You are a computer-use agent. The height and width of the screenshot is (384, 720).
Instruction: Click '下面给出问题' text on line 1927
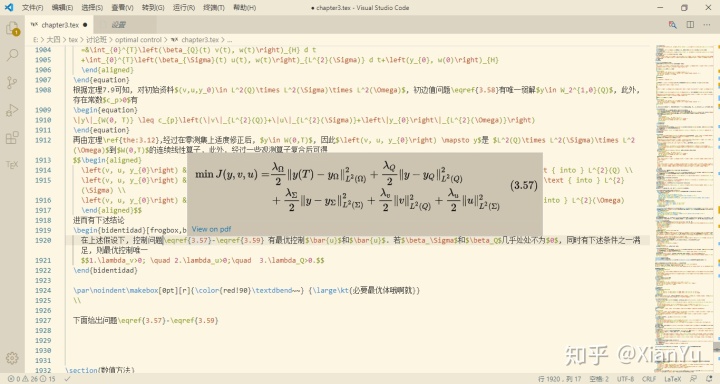pos(95,320)
